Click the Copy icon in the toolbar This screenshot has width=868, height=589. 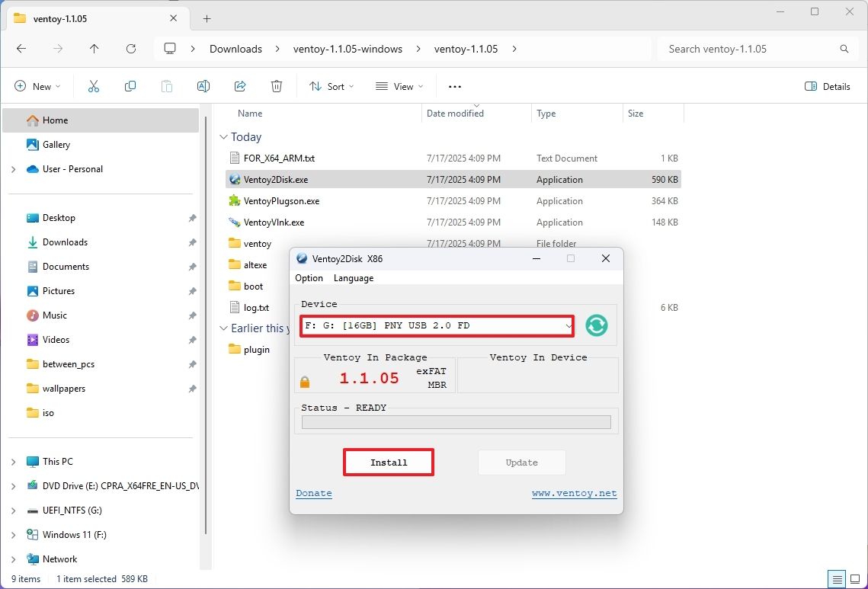point(130,86)
